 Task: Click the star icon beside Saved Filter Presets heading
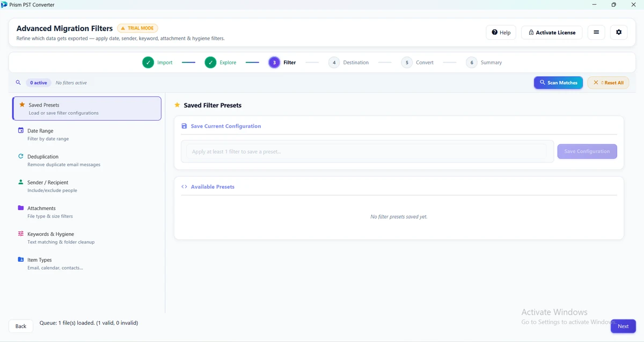(177, 105)
